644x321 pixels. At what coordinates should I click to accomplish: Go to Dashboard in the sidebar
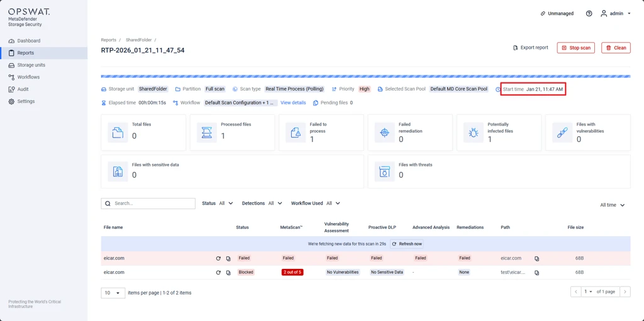click(x=28, y=41)
